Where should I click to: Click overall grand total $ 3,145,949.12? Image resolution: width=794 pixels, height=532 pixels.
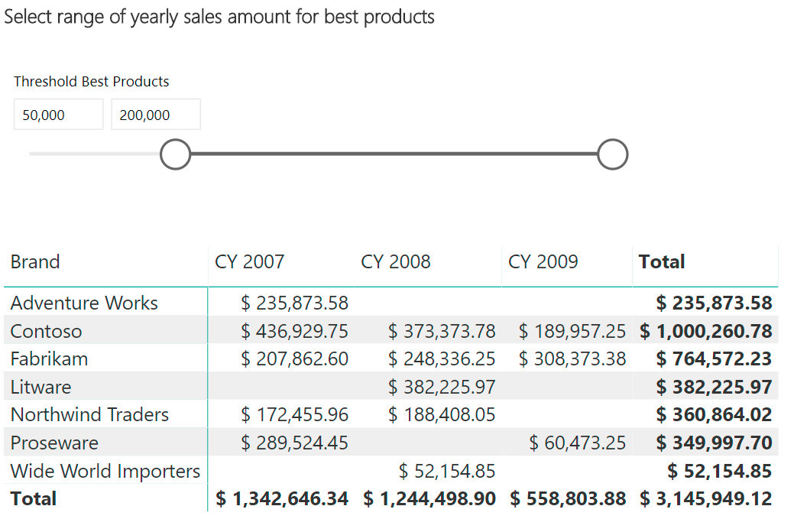click(x=706, y=499)
